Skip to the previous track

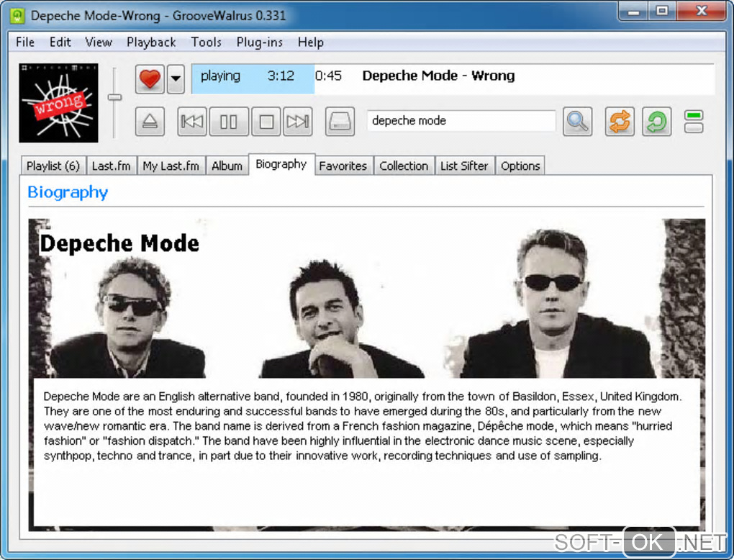coord(192,122)
